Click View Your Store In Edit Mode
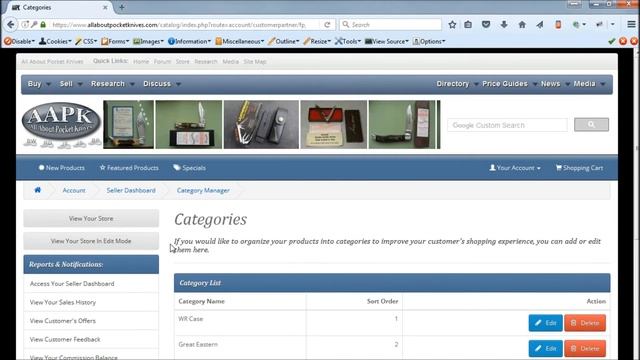 91,241
